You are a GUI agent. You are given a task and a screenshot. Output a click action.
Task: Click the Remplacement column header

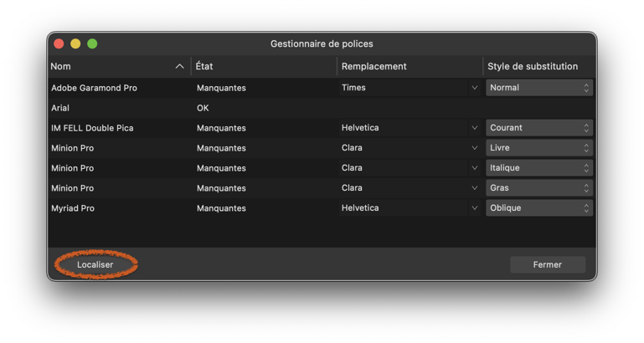pos(410,66)
